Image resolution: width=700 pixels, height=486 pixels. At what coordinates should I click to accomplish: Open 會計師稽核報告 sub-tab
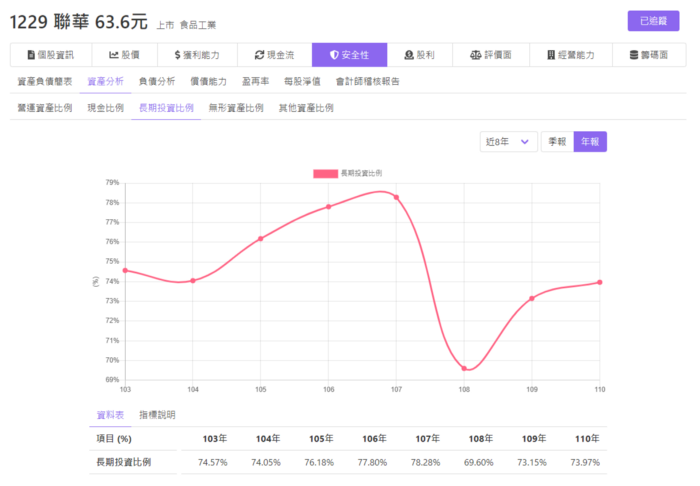click(x=367, y=81)
